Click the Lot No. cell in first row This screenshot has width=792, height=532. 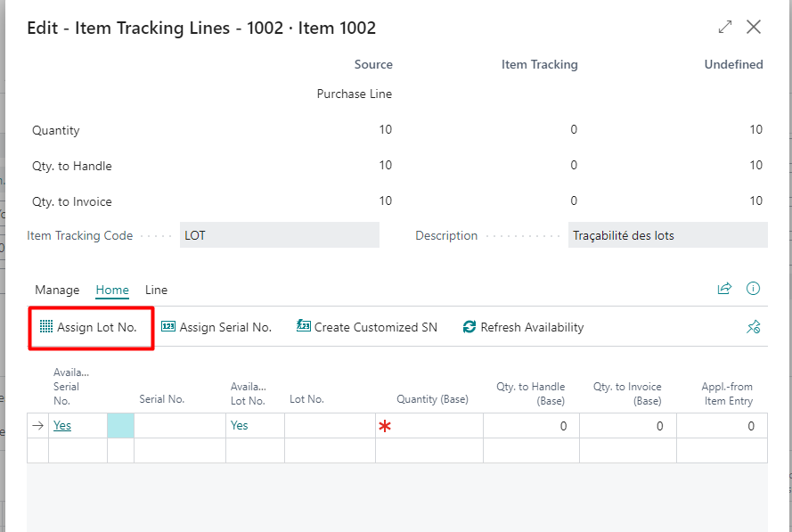coord(329,426)
